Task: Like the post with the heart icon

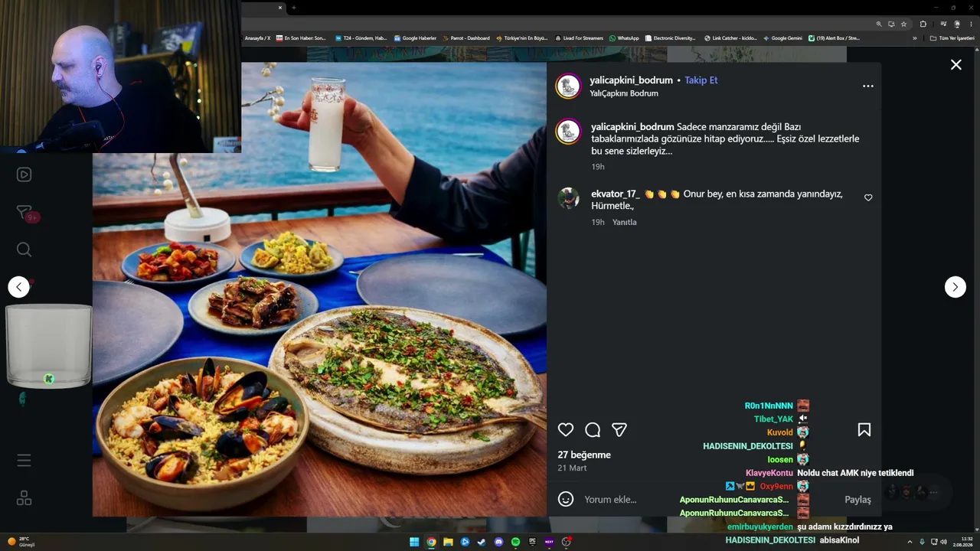Action: click(x=566, y=430)
